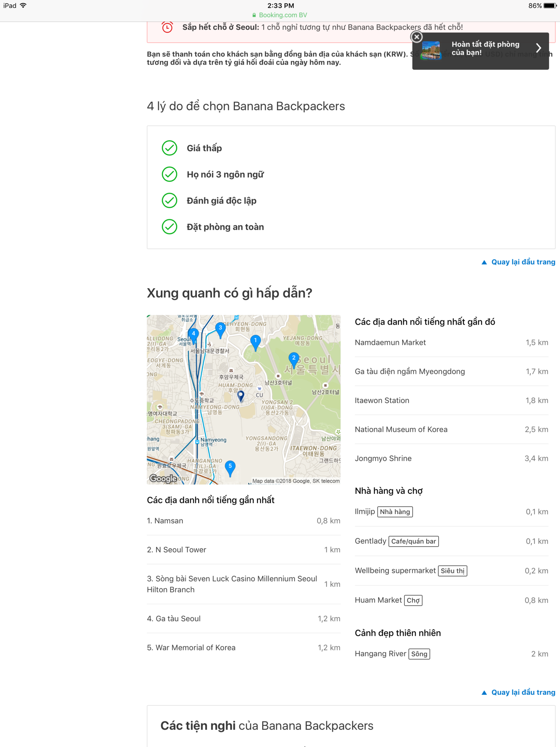This screenshot has width=560, height=747.
Task: Tap the red alarm clock icon
Action: (x=167, y=27)
